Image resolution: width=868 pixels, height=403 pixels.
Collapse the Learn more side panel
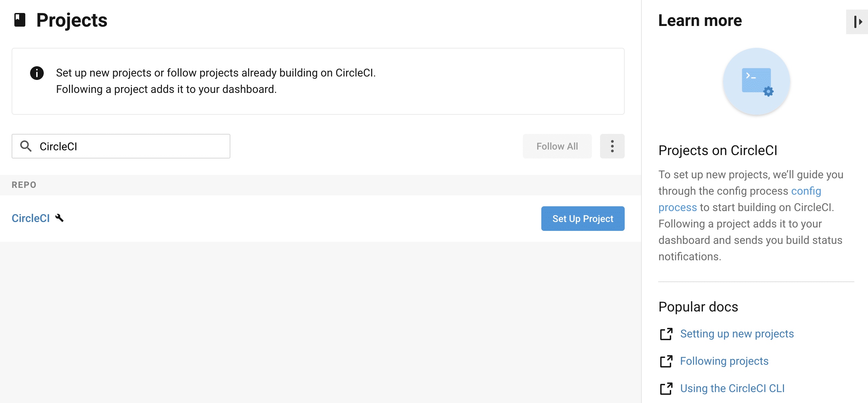(857, 22)
